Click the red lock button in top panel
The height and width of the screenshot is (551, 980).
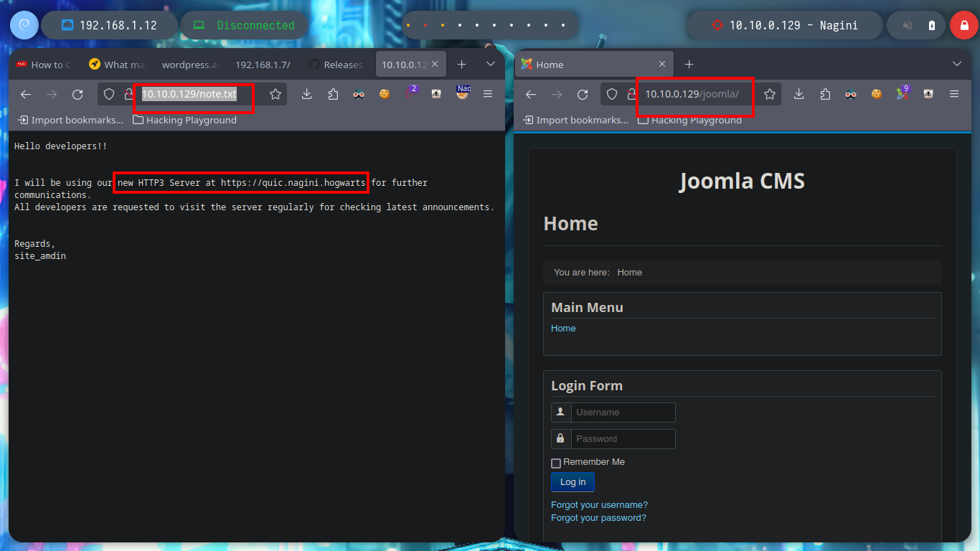click(964, 25)
